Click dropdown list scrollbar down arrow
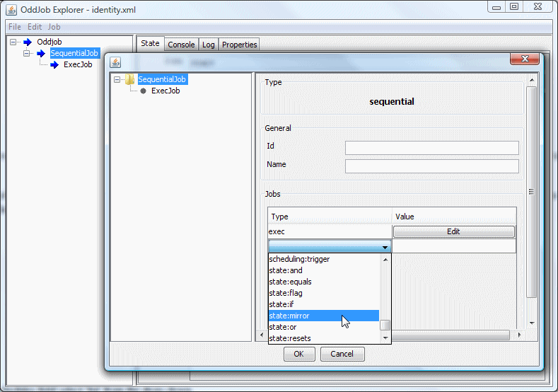The height and width of the screenshot is (392, 558). pyautogui.click(x=385, y=338)
